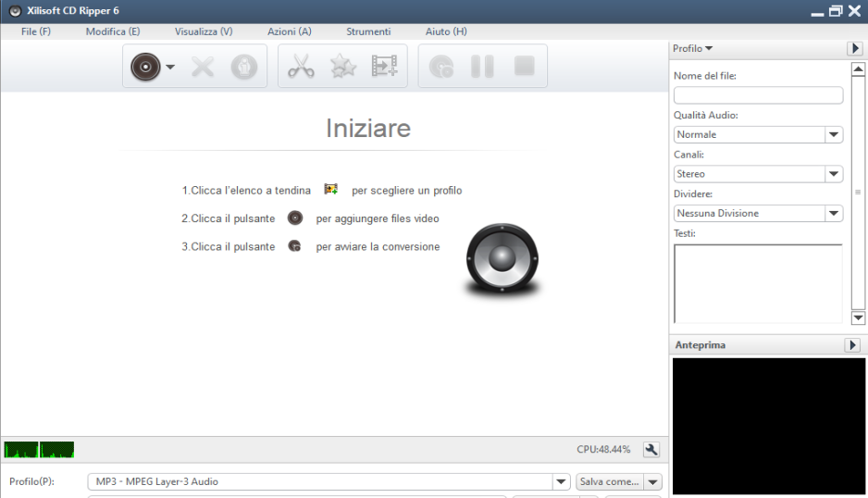Click the Salva come... button
The image size is (868, 498).
pyautogui.click(x=610, y=482)
